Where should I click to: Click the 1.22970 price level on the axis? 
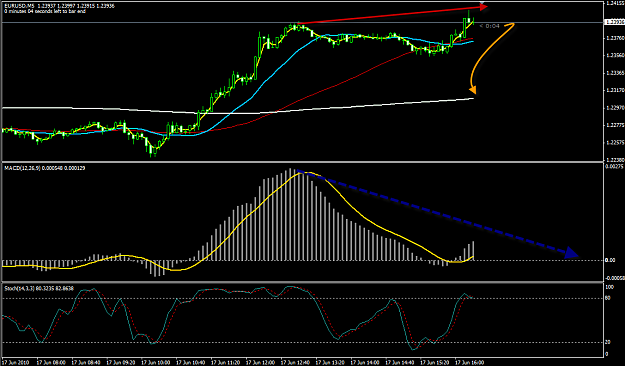pos(614,108)
